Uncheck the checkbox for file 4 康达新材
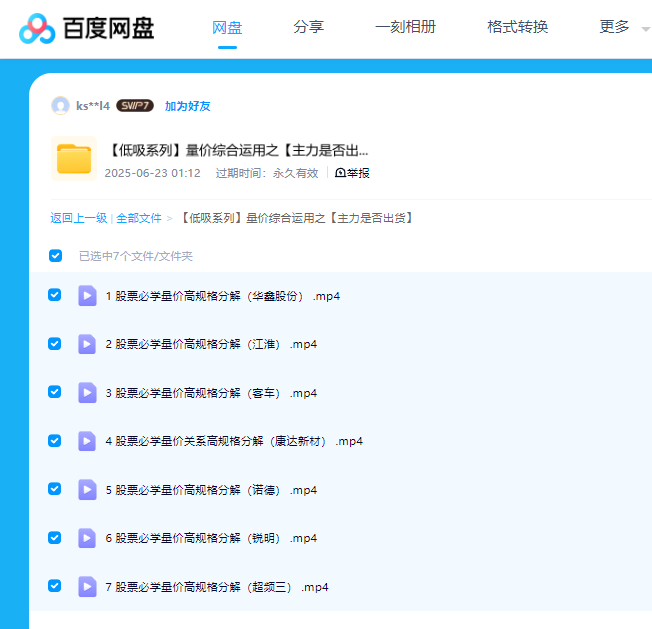Viewport: 652px width, 629px height. 55,441
